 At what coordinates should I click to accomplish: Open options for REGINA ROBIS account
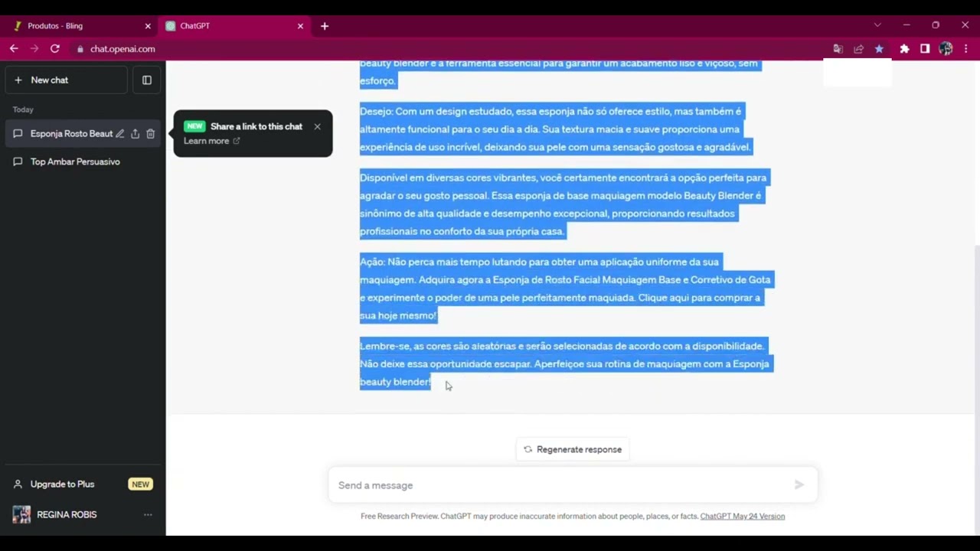pos(148,514)
